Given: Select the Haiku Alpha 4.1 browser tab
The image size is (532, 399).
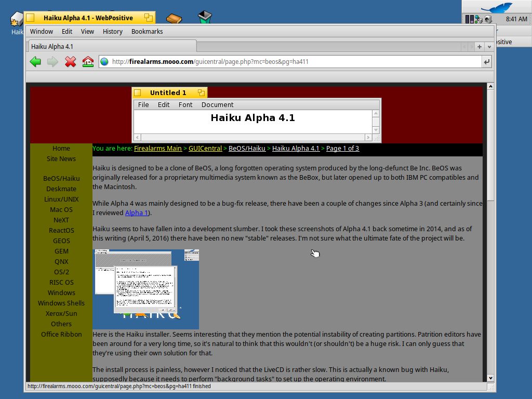Looking at the screenshot, I should click(x=112, y=46).
